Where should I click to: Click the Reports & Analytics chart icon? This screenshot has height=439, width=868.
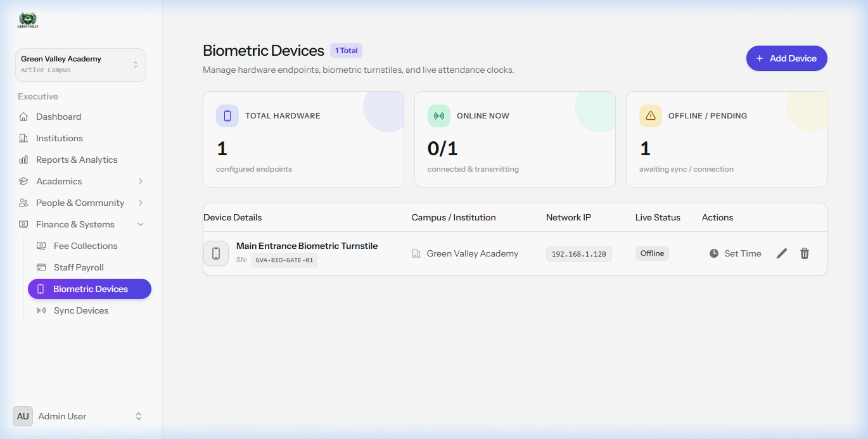click(23, 160)
